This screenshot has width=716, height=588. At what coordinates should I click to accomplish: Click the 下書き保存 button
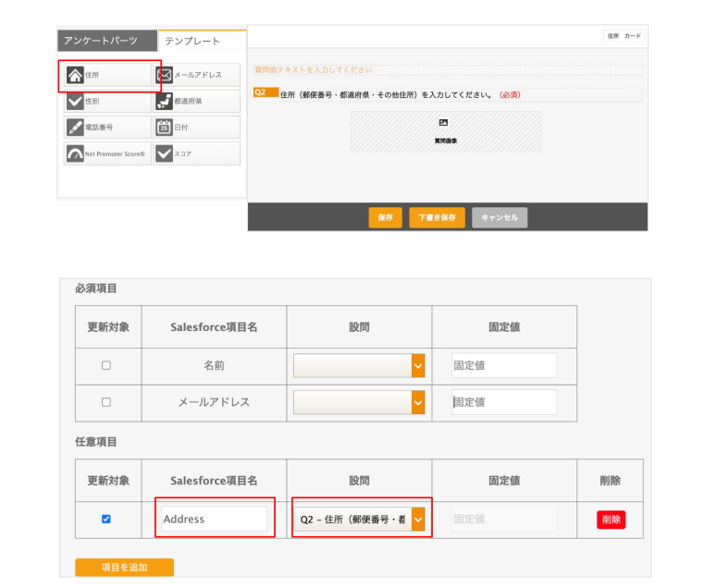click(x=437, y=217)
